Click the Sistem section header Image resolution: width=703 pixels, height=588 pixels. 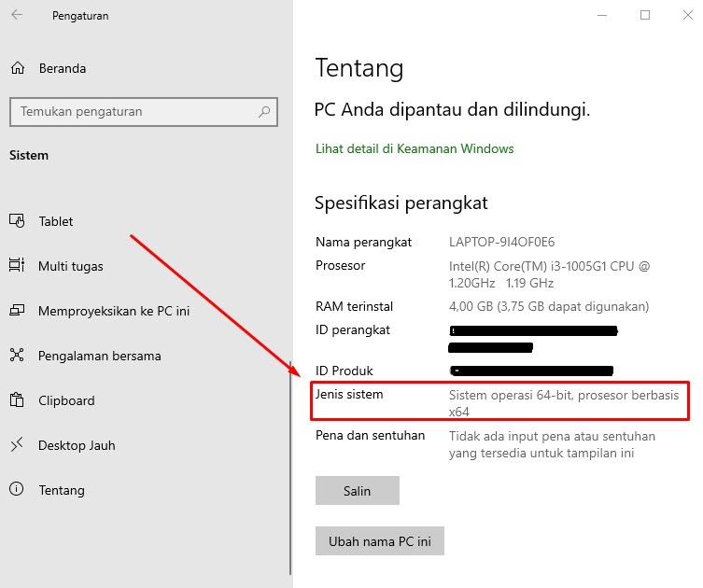click(29, 155)
